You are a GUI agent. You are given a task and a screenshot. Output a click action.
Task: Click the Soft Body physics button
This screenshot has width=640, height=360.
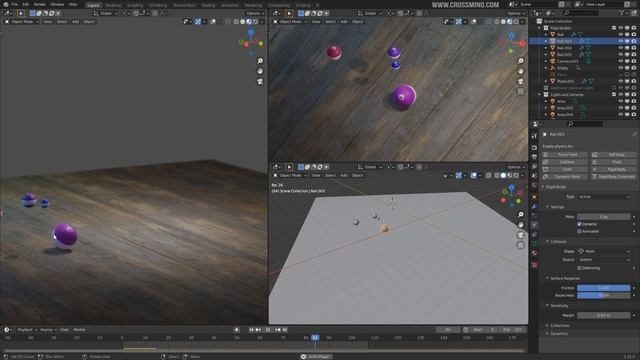click(x=614, y=155)
